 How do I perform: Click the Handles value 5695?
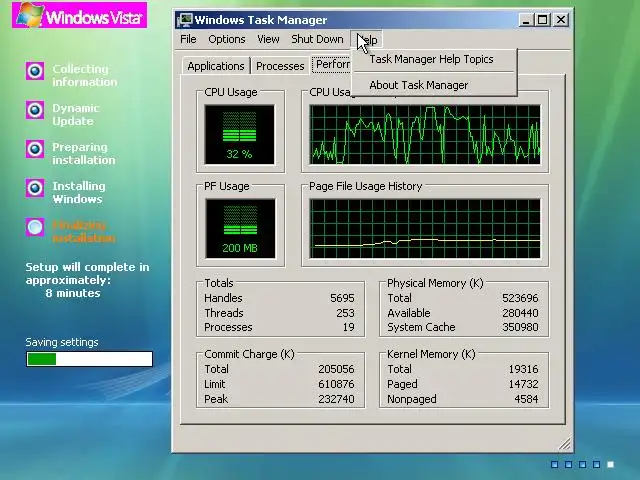click(342, 298)
